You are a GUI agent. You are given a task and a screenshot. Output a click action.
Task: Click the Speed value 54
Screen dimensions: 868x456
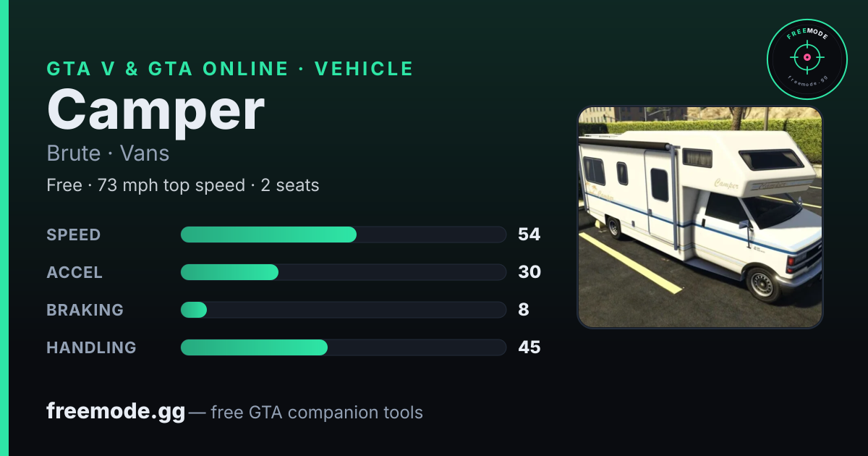[x=529, y=235]
